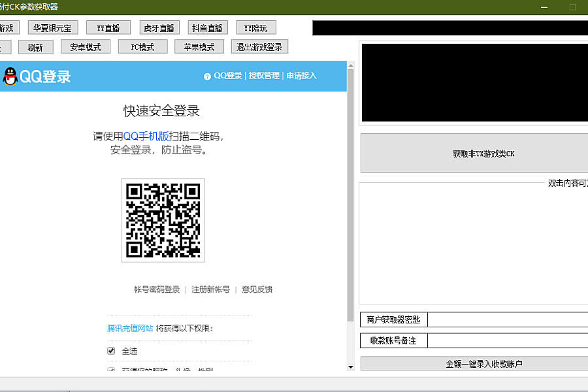
Task: Follow the QQ手机版 link
Action: pyautogui.click(x=146, y=136)
